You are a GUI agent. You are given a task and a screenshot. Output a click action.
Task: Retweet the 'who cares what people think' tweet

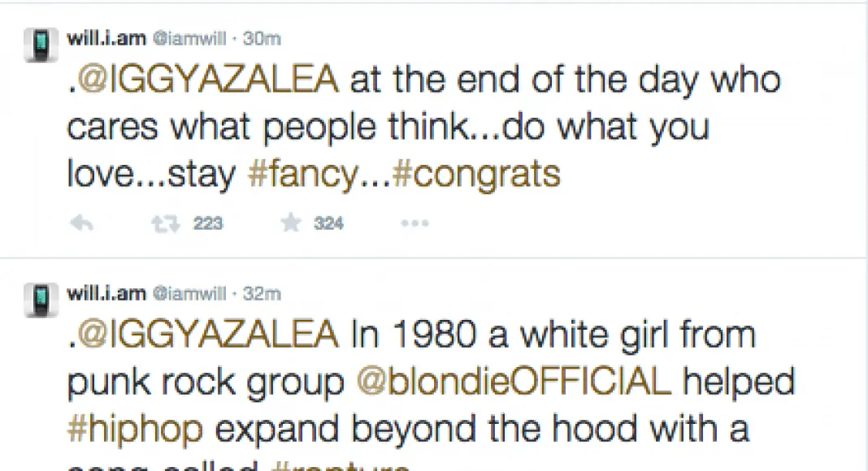[165, 224]
